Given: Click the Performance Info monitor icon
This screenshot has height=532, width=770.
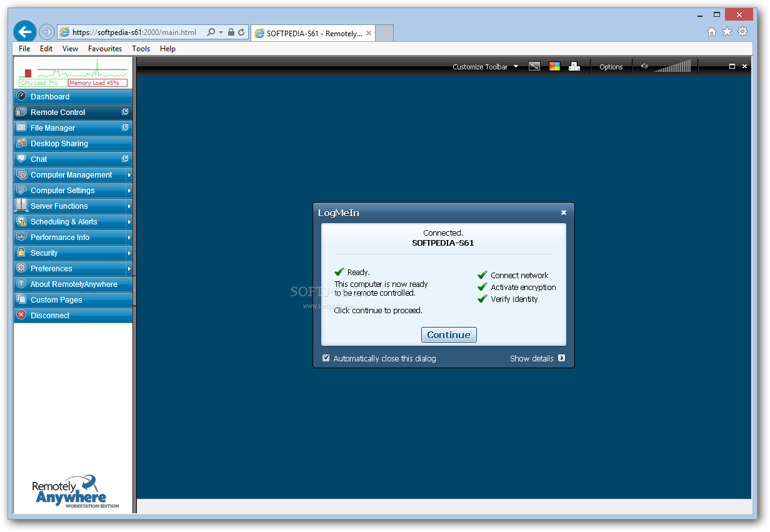Looking at the screenshot, I should coord(21,237).
